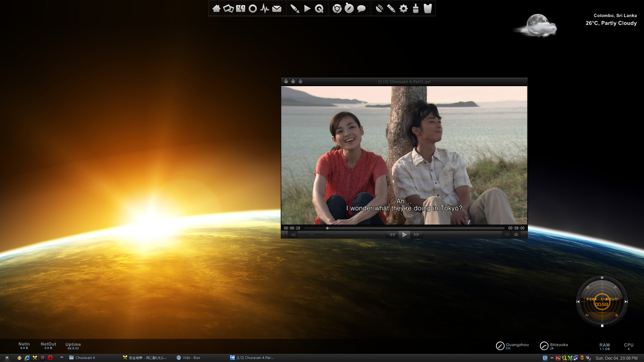Click the RAM 1.1 GB meter
The width and height of the screenshot is (644, 362).
point(604,346)
